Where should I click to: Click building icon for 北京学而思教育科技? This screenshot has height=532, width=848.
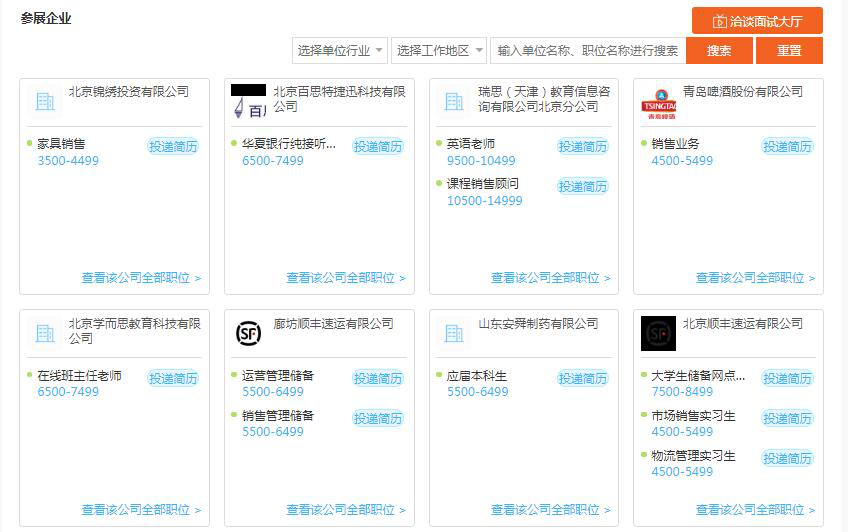click(x=44, y=333)
